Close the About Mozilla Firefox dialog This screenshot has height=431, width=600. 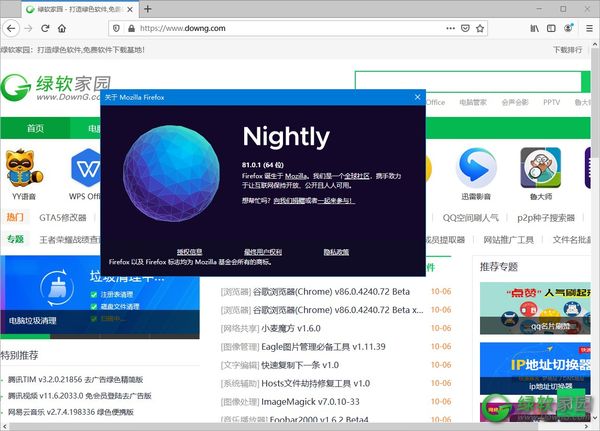pyautogui.click(x=418, y=97)
